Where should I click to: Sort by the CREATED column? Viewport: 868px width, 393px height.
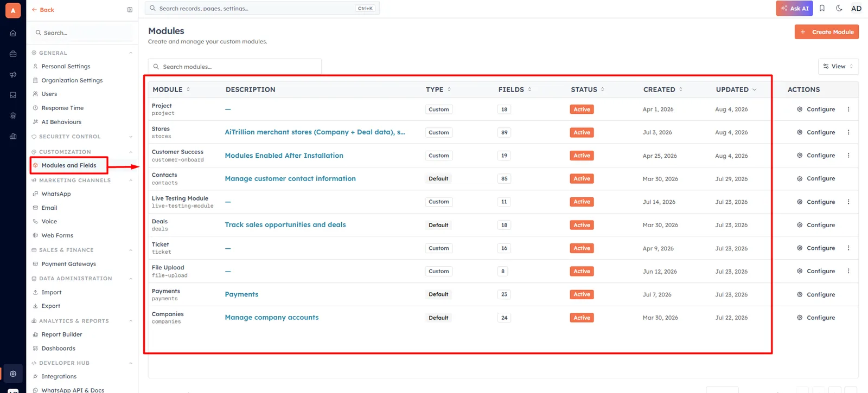(663, 89)
